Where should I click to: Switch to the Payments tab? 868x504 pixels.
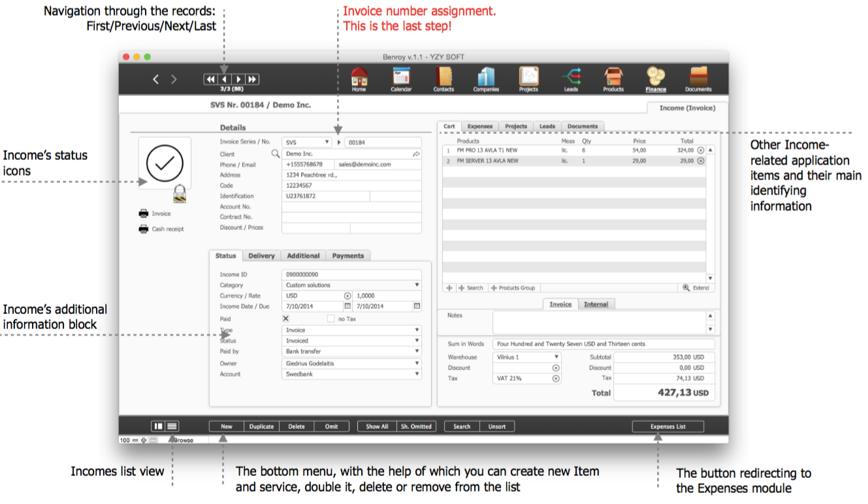click(347, 256)
